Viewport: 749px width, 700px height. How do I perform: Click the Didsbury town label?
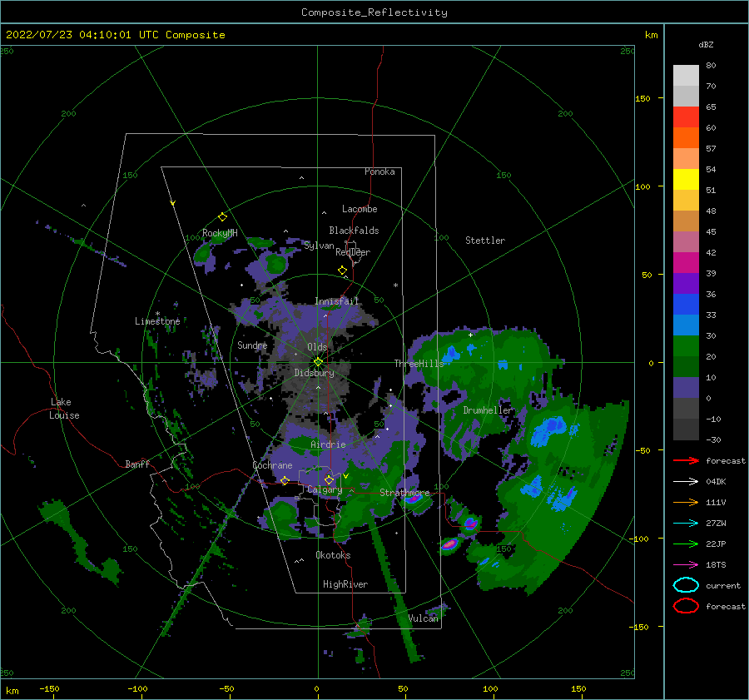coord(314,373)
